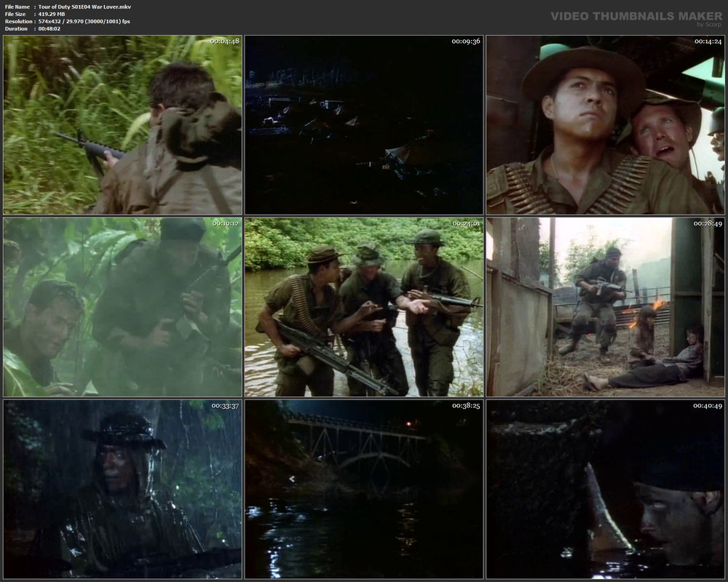
Task: Open the rainy soldier thumbnail at 00:33:37
Action: (x=122, y=489)
